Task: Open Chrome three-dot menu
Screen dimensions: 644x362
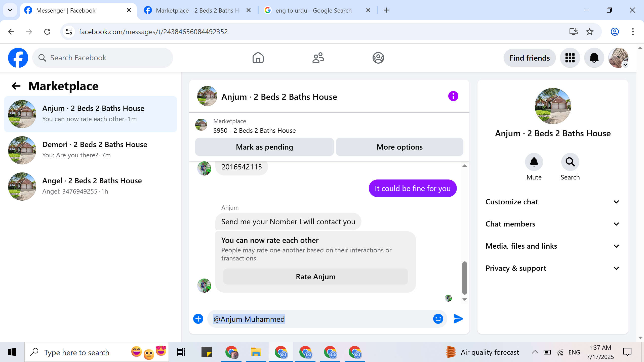Action: pos(633,32)
